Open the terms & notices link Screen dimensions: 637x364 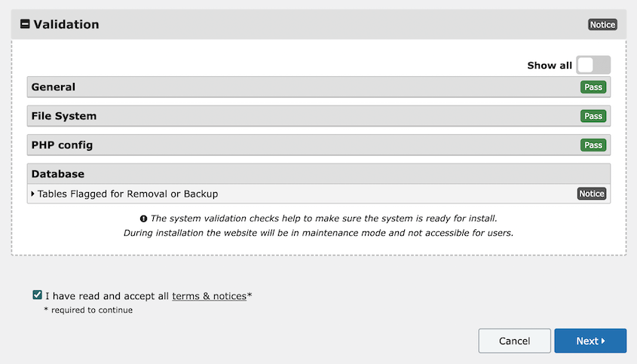(x=209, y=296)
